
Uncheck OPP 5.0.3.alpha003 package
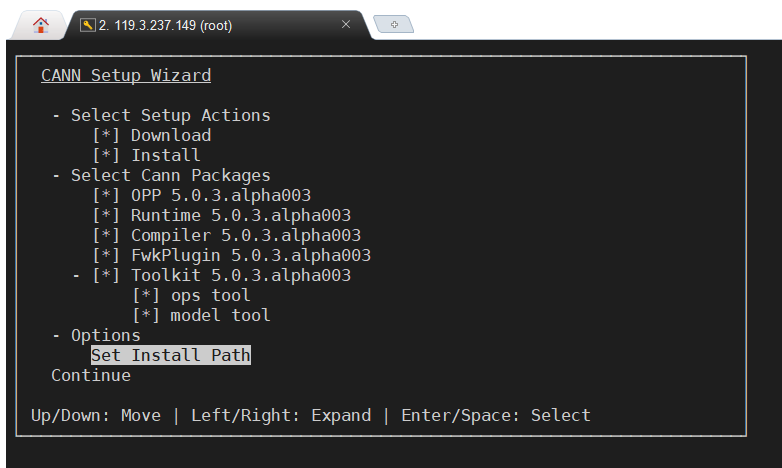point(106,195)
